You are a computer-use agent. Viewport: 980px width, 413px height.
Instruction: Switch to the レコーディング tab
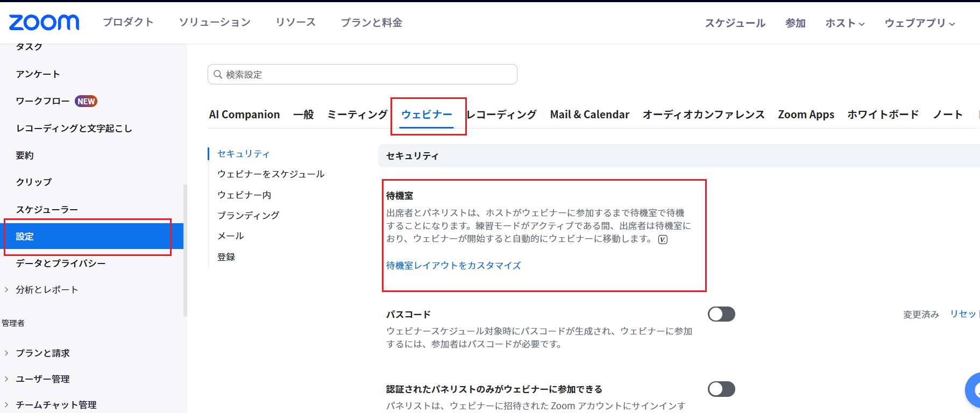coord(501,115)
